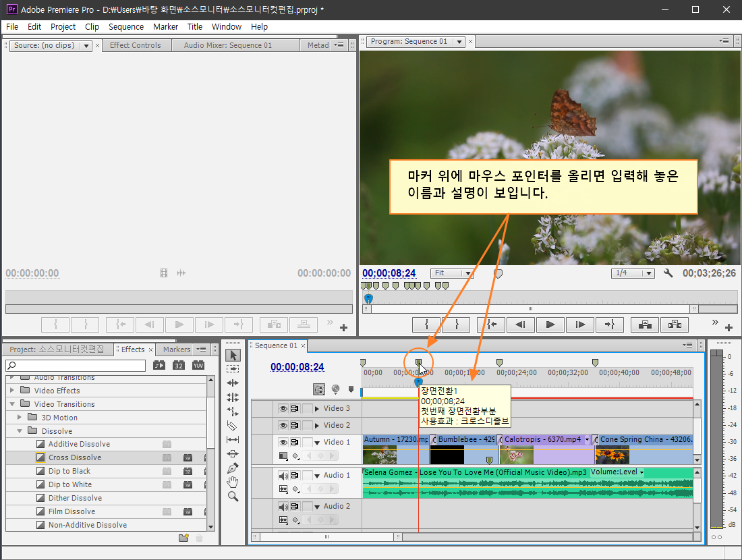This screenshot has height=560, width=742.
Task: Expand the 3D Motion folder
Action: coord(20,417)
